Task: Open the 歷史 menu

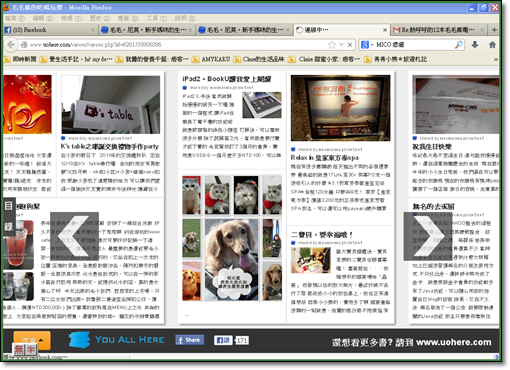Action: 100,18
